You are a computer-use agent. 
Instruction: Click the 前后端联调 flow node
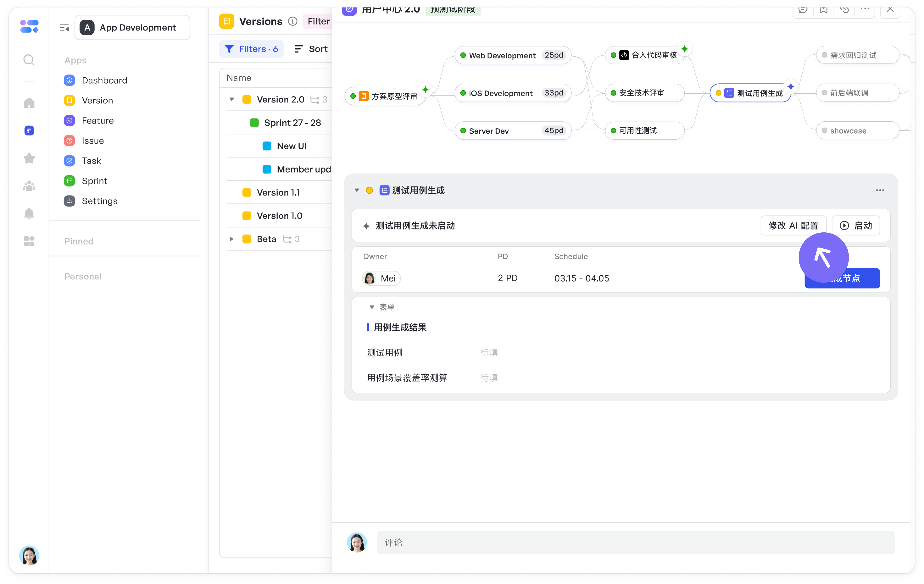(858, 93)
